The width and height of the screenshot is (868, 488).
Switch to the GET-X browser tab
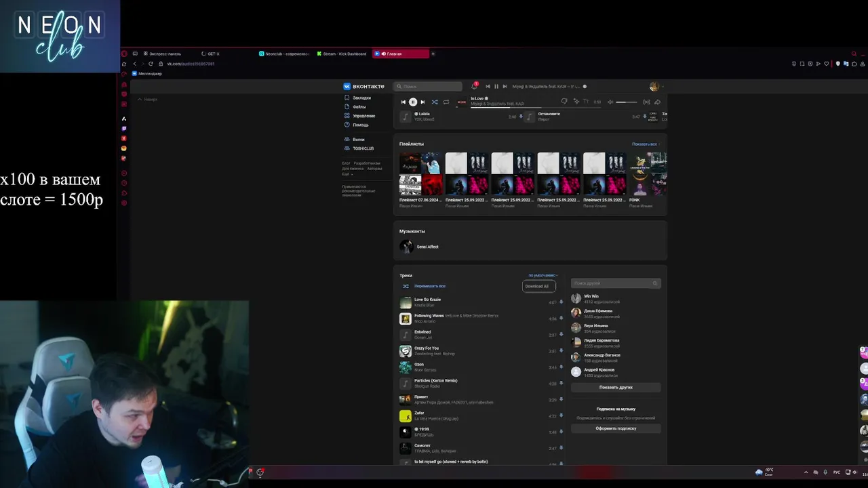(x=214, y=54)
